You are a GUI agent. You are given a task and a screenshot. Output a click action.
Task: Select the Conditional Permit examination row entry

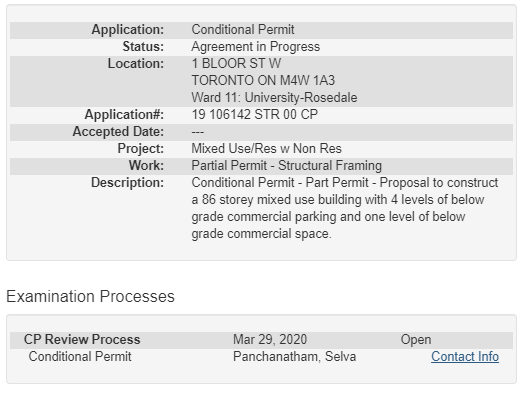tap(80, 356)
